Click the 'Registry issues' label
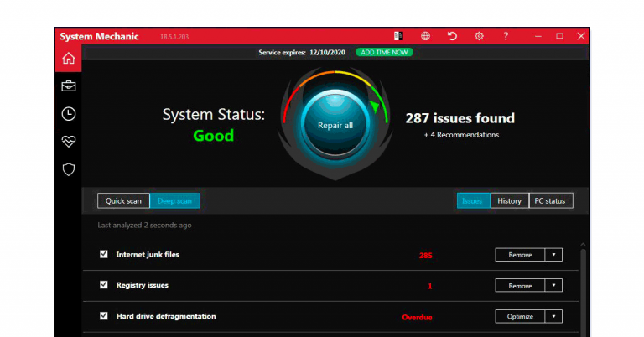This screenshot has width=644, height=337. (142, 285)
